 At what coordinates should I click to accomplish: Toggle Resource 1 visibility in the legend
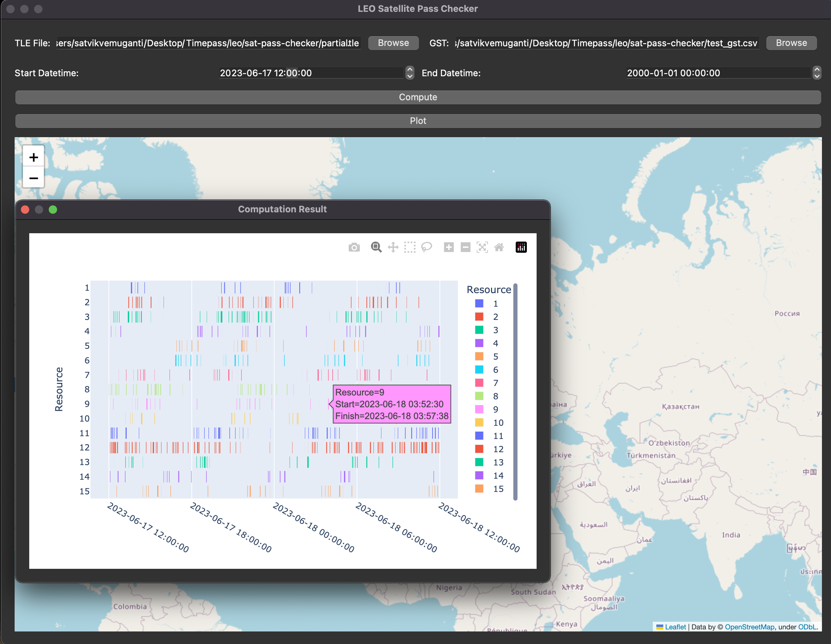488,304
